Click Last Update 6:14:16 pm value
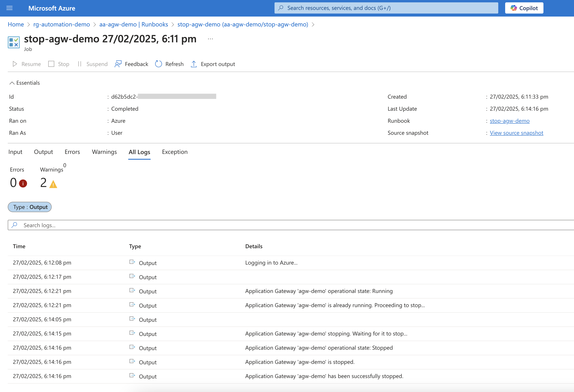 point(519,109)
